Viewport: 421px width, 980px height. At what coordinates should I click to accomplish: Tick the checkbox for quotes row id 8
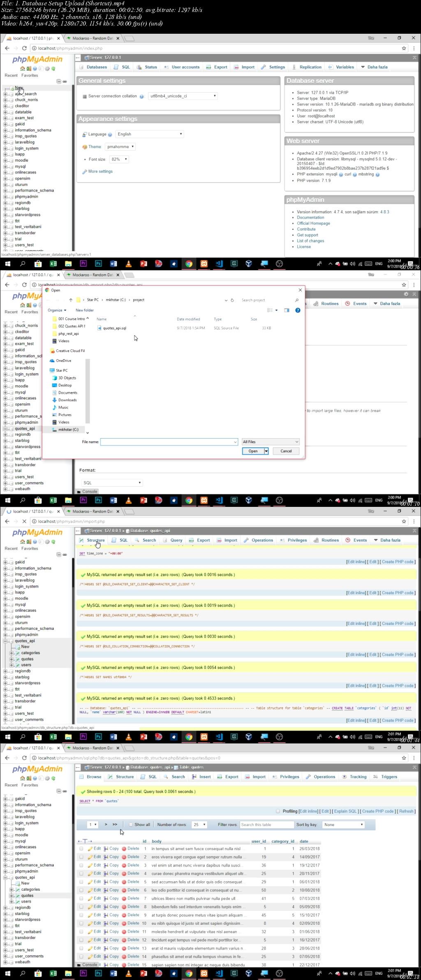pos(81,906)
